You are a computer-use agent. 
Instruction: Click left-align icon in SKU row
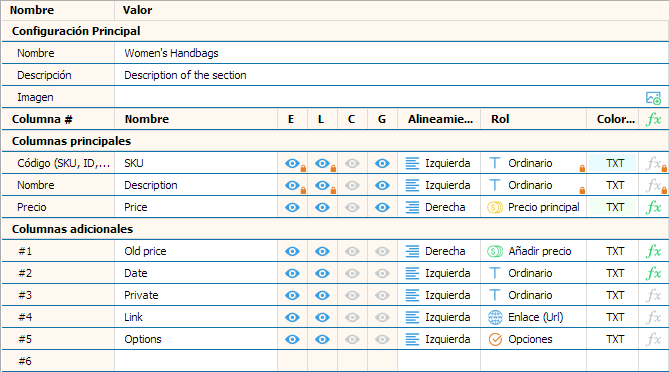(x=412, y=163)
